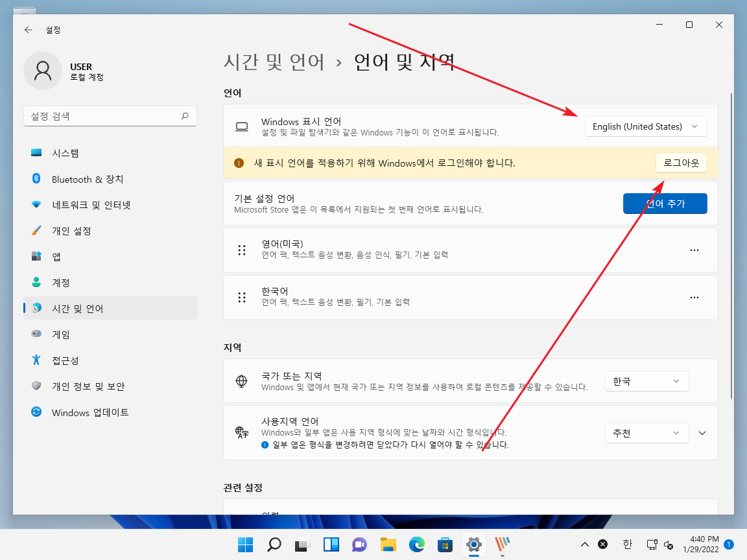Screen dimensions: 747x560
Task: Open Task View on taskbar
Action: pyautogui.click(x=303, y=544)
